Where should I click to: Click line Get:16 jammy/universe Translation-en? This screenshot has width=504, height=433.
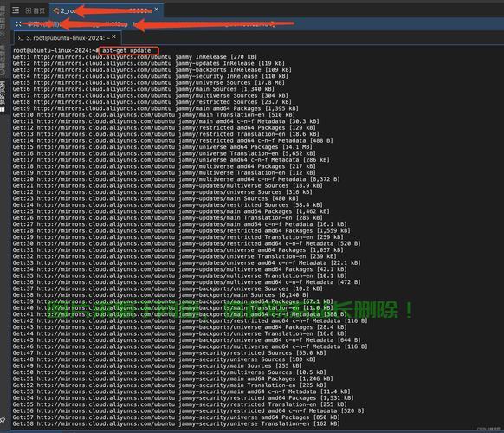coord(165,153)
